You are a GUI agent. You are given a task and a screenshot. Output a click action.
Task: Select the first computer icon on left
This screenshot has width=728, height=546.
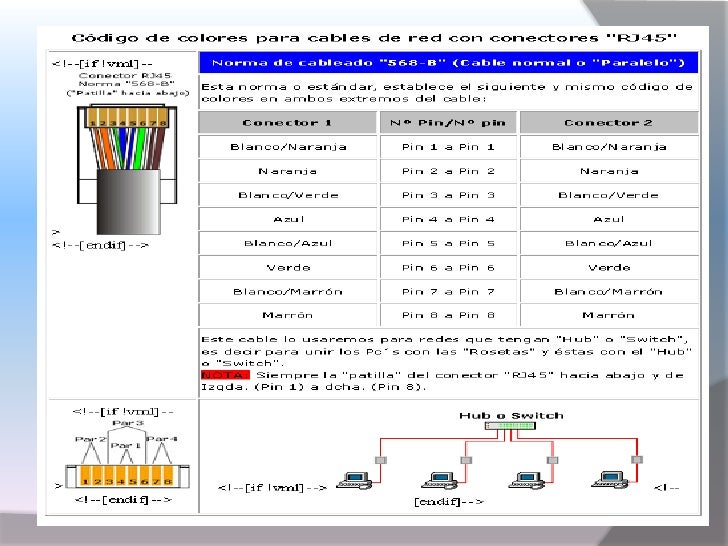pyautogui.click(x=354, y=481)
